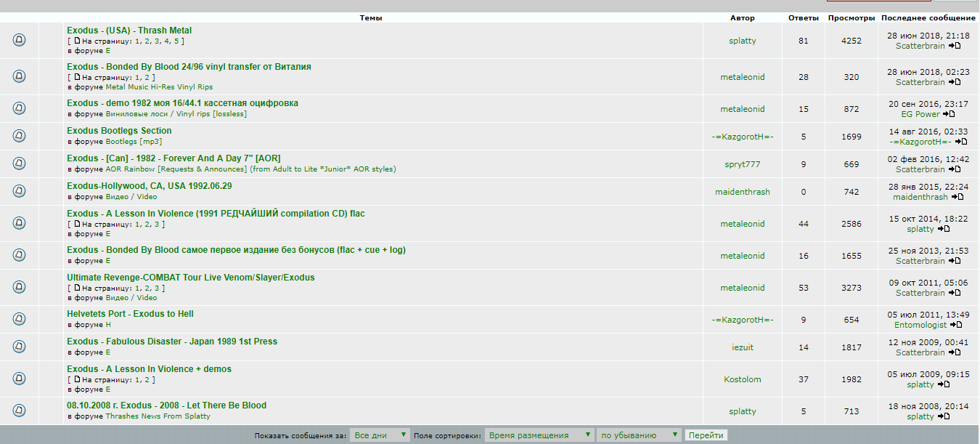This screenshot has width=980, height=444.
Task: Go to last post icon next to maidenthrash
Action: point(957,197)
